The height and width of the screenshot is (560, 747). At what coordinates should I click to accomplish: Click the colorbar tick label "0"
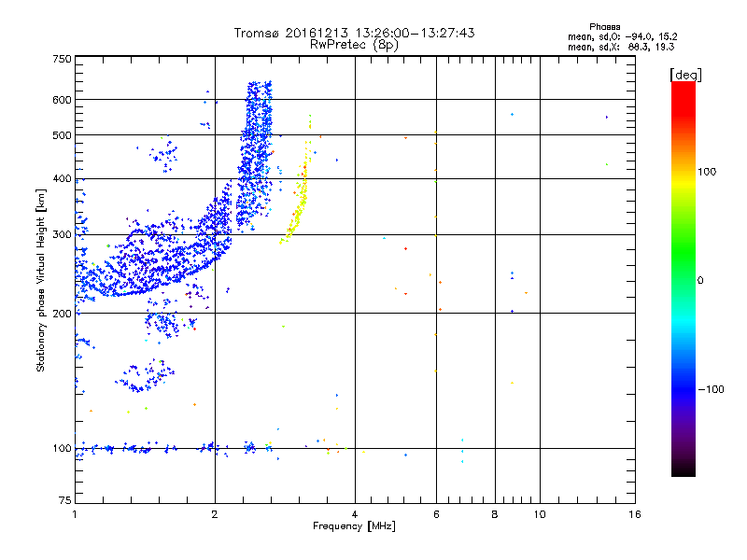click(700, 281)
